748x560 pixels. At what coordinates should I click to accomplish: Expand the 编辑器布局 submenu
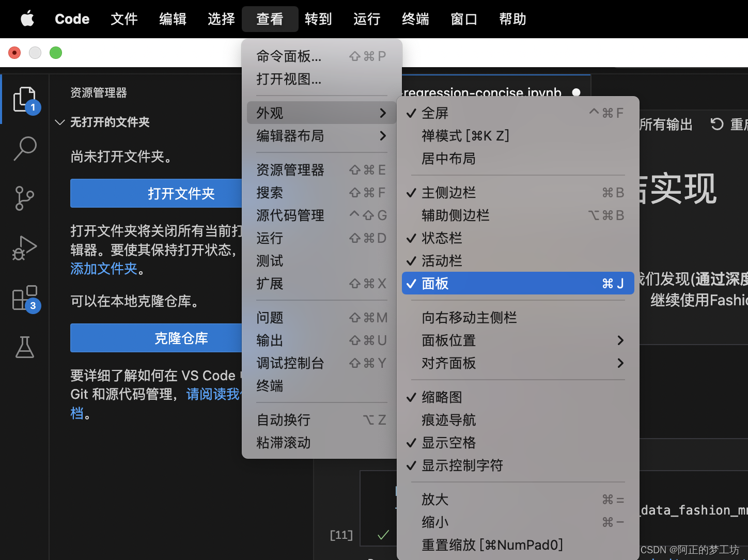321,135
